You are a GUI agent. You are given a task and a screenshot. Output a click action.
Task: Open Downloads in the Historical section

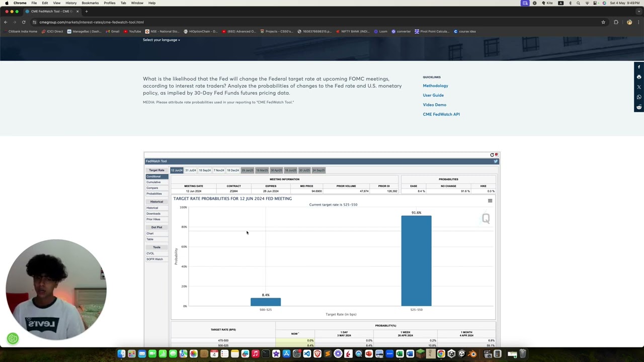pos(157,214)
